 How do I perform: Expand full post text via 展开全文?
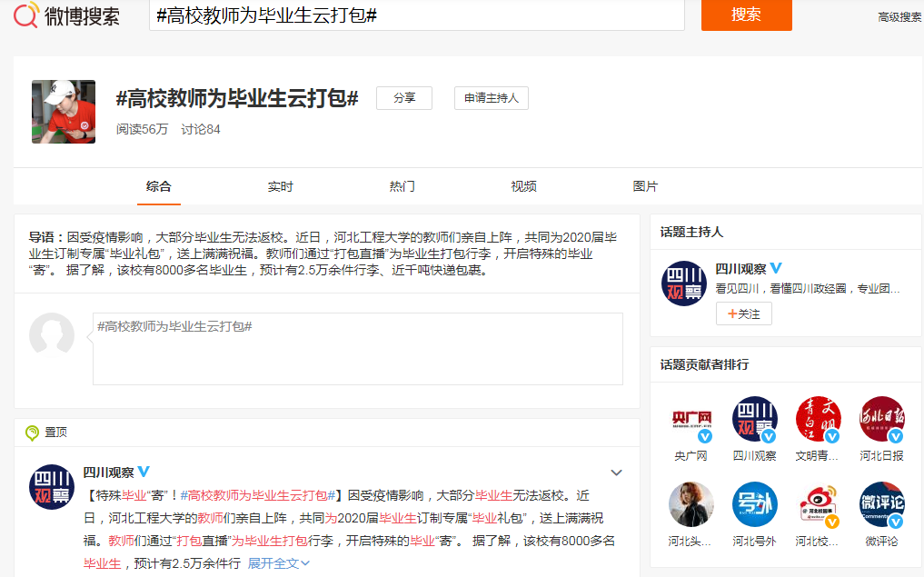tap(279, 563)
